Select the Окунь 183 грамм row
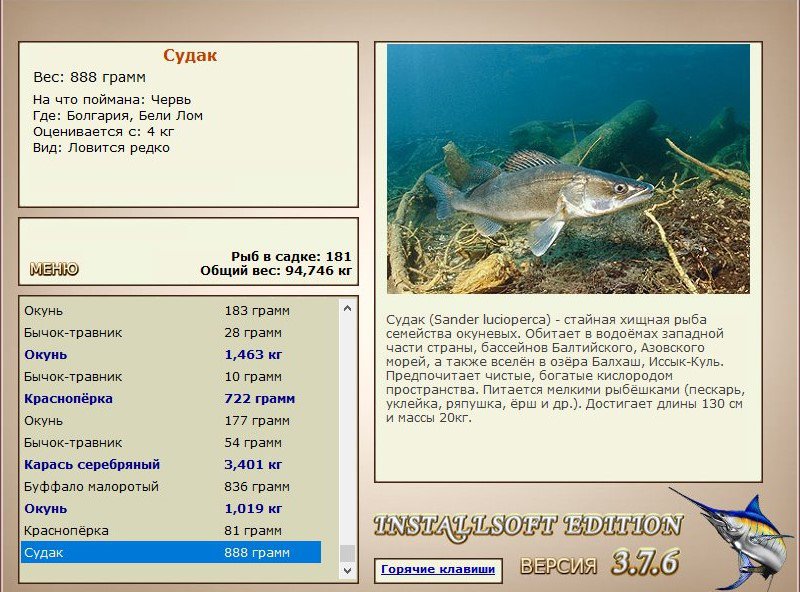This screenshot has width=800, height=592. click(x=171, y=310)
